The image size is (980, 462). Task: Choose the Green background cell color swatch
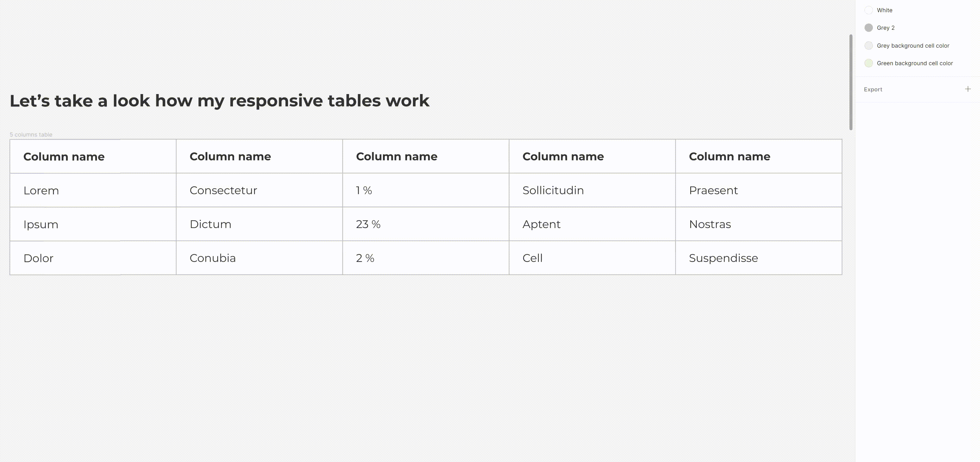click(868, 63)
